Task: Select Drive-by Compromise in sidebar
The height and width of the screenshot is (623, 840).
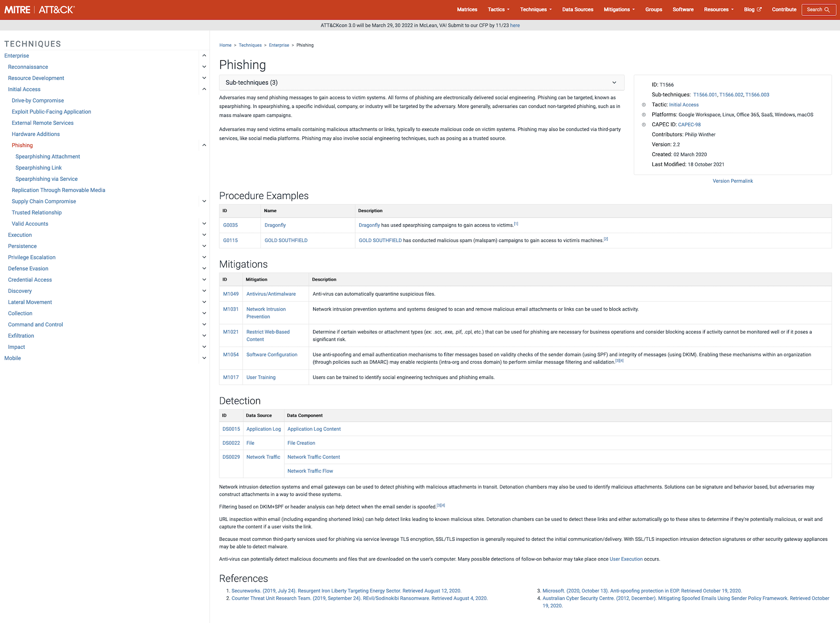Action: tap(38, 100)
